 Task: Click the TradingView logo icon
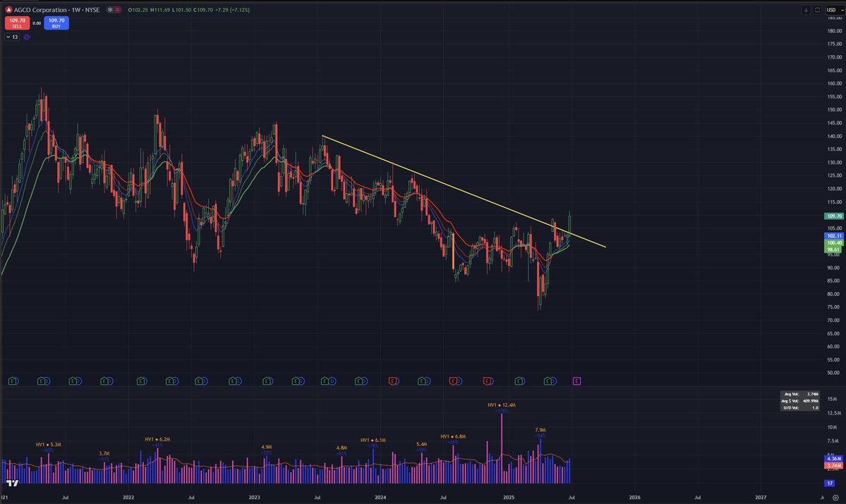(x=12, y=483)
